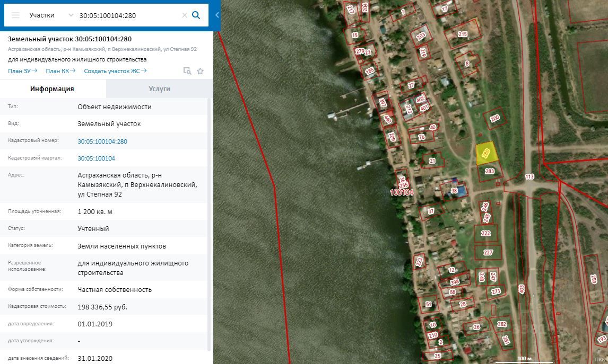Viewport: 608px width, 364px height.
Task: Clear the search field with the X
Action: click(184, 15)
